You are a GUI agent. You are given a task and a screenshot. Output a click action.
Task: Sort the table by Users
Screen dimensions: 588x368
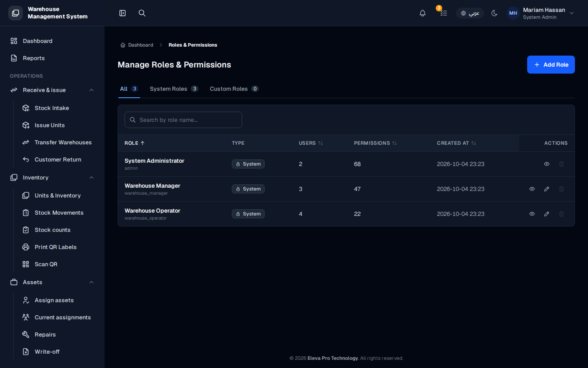pyautogui.click(x=311, y=143)
